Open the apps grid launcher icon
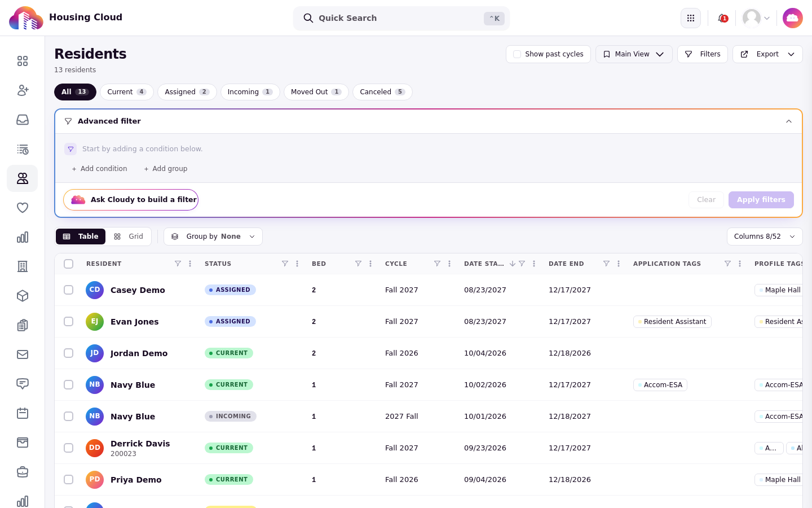Viewport: 812px width, 508px height. [691, 18]
